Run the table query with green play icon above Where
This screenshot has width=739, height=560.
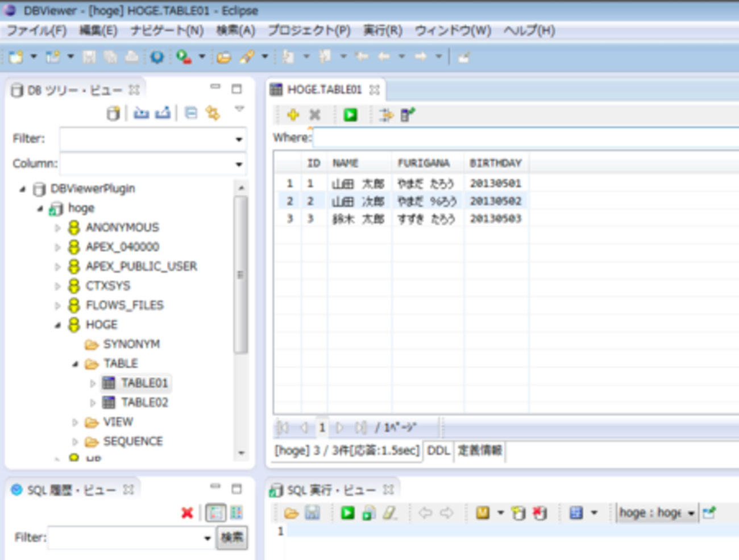point(350,115)
